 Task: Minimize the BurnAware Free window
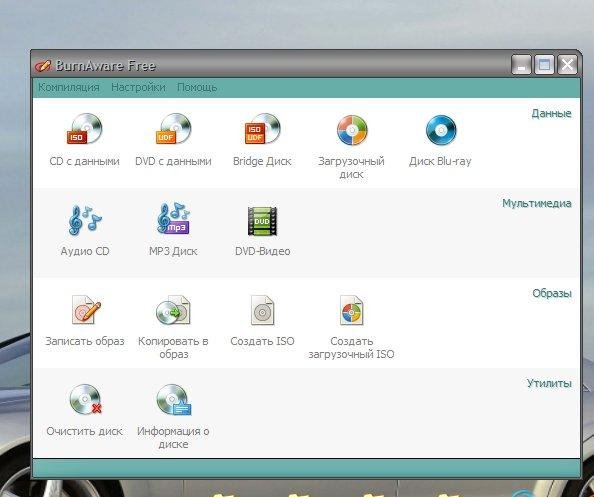tap(521, 64)
